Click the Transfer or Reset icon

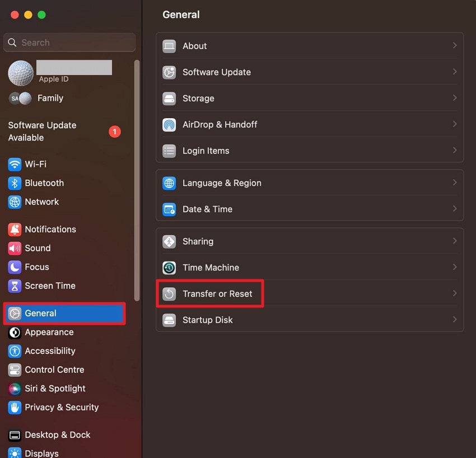coord(169,294)
